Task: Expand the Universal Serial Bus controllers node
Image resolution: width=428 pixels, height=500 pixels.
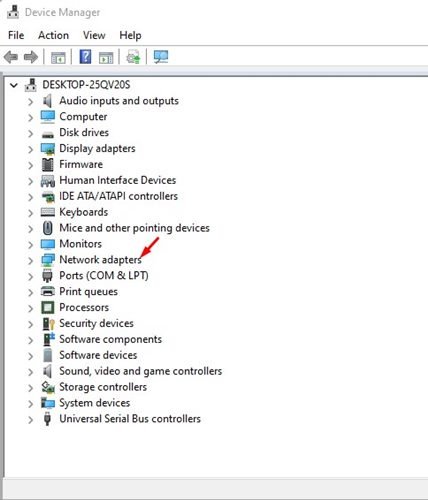Action: (30, 419)
